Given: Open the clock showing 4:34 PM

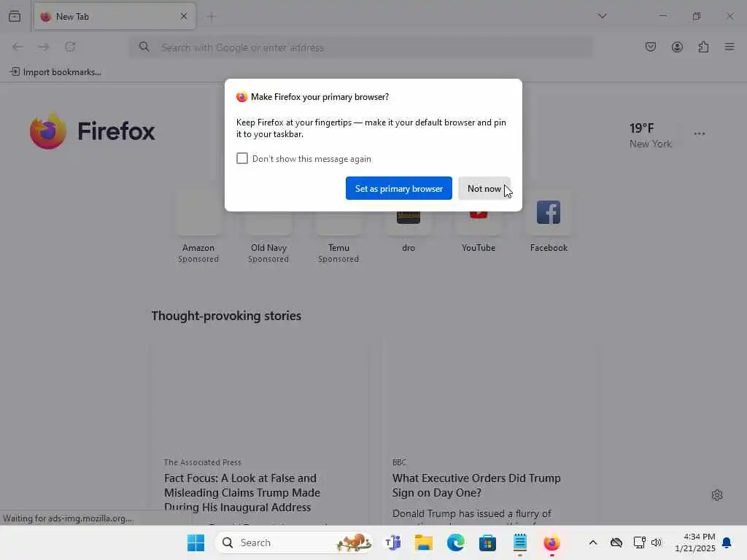Looking at the screenshot, I should [x=694, y=542].
